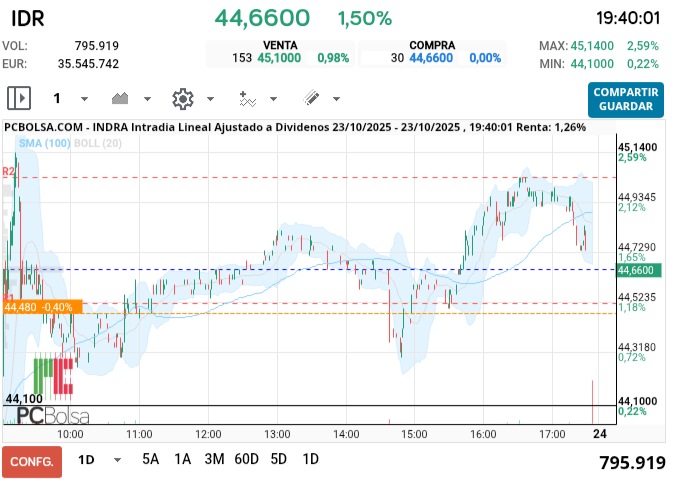Screen dimensions: 679x483
Task: Expand the interval dropdown next to 1
Action: point(84,99)
